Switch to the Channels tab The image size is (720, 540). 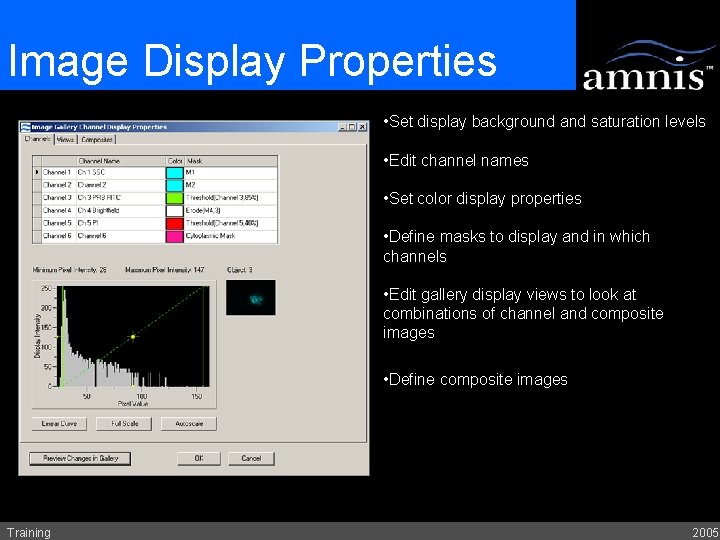point(38,139)
